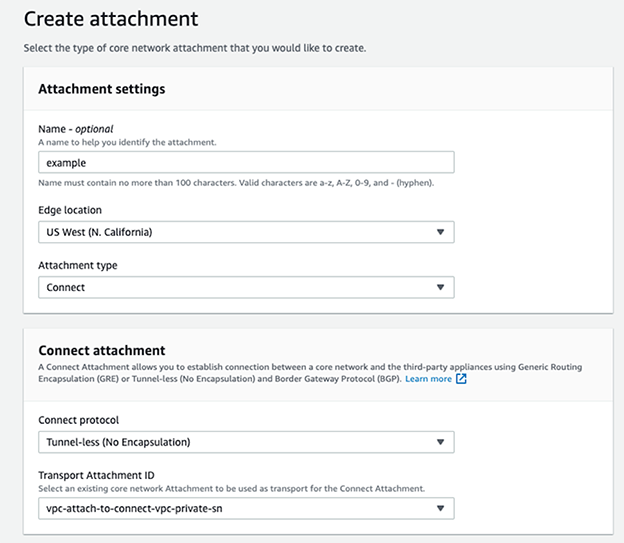Open the Tunnel-less (No Encapsulation) dropdown
Screen dimensions: 624x543
pyautogui.click(x=245, y=442)
